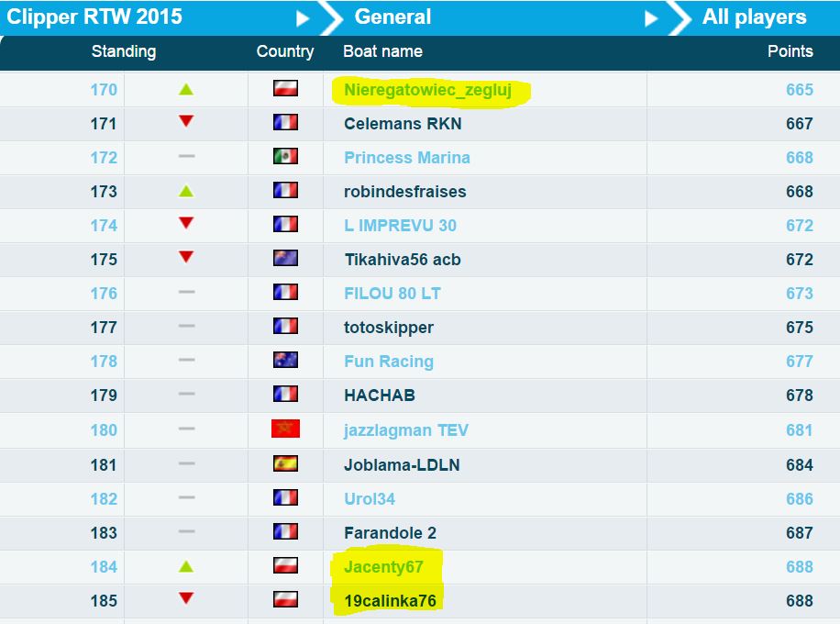Select the All players filter

755,17
